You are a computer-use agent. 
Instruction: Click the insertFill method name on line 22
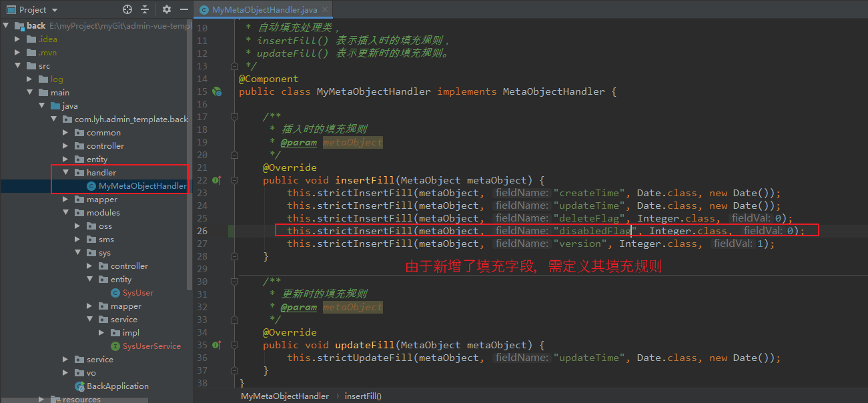tap(365, 180)
